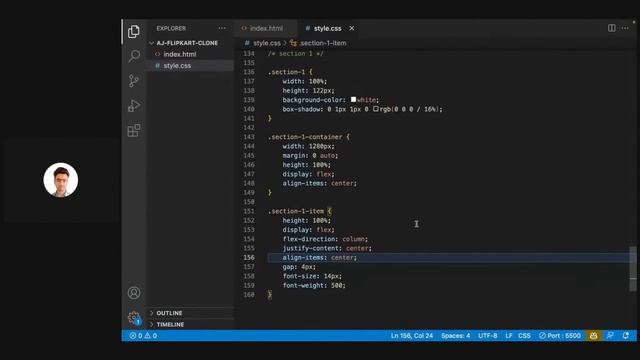Close the style.css tab

[x=351, y=28]
